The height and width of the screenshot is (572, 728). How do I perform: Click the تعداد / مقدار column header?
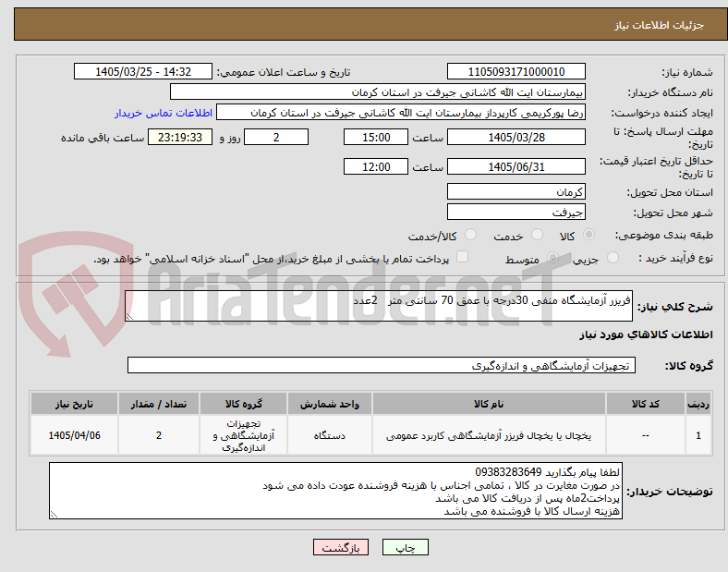coord(159,404)
